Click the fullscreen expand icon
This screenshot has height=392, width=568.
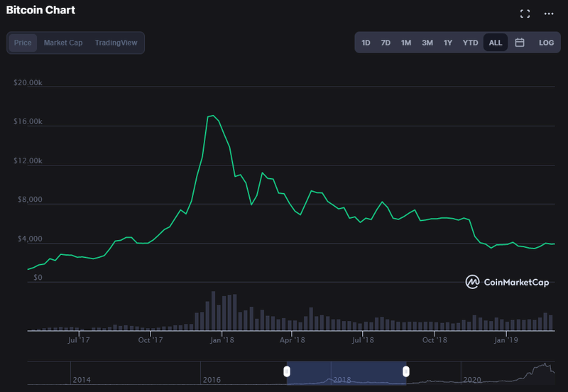pos(525,13)
